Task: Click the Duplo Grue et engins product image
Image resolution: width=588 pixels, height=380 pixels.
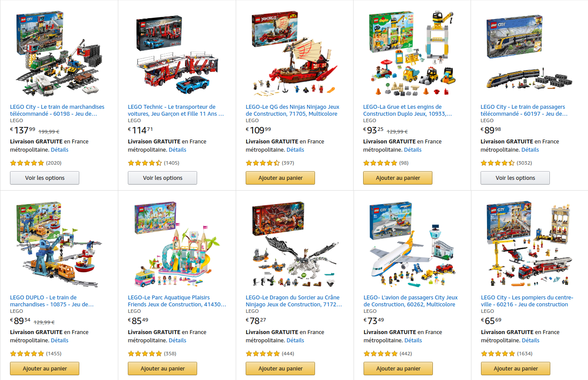Action: [x=412, y=53]
